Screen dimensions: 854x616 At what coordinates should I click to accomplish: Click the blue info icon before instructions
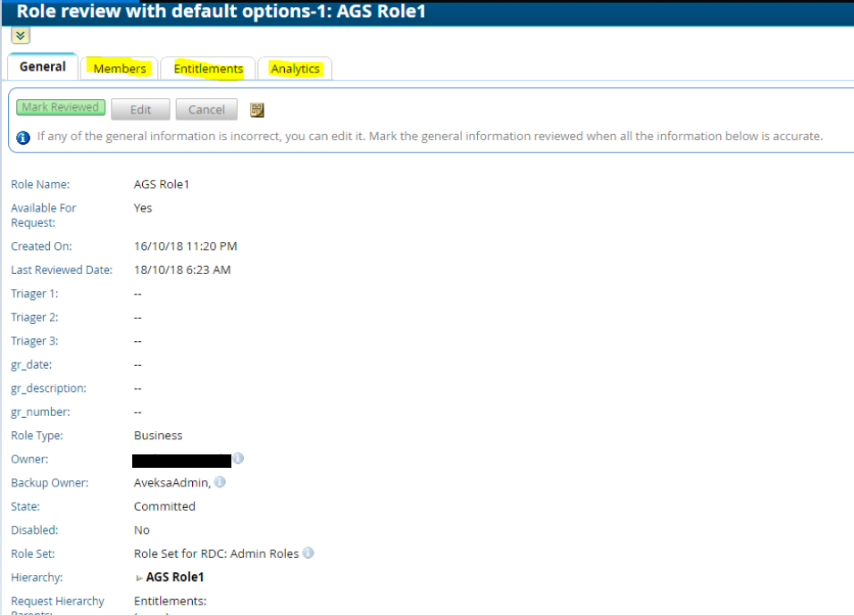[24, 137]
